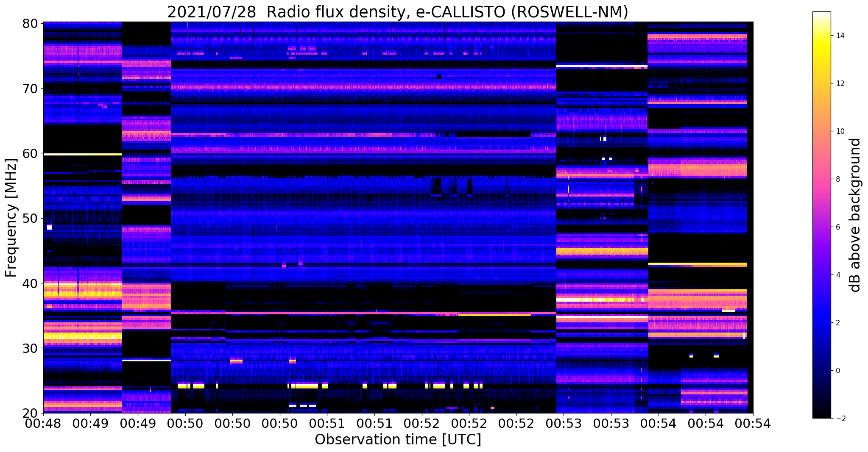
Task: Click the 00:48 time tick label
Action: [43, 423]
